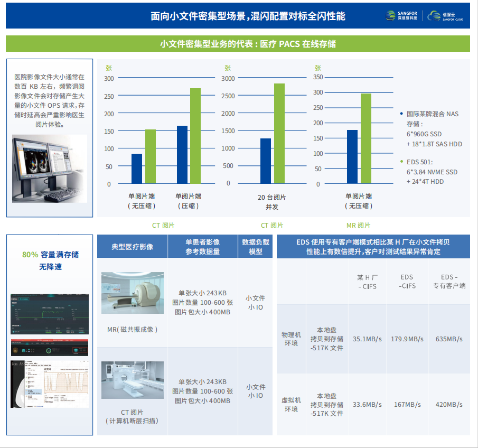478x448 pixels.
Task: Select the 典型医疗影像 table header
Action: (x=132, y=247)
